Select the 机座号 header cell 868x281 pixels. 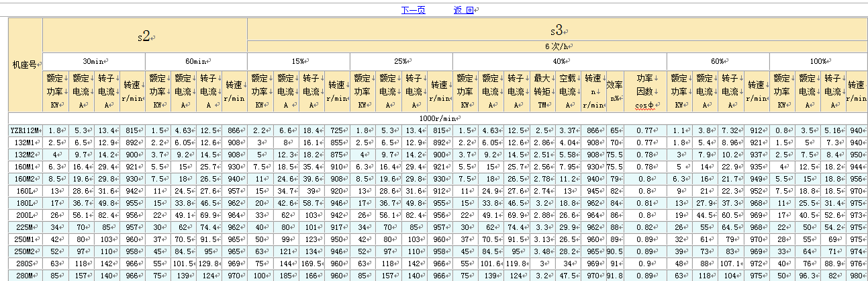[26, 65]
